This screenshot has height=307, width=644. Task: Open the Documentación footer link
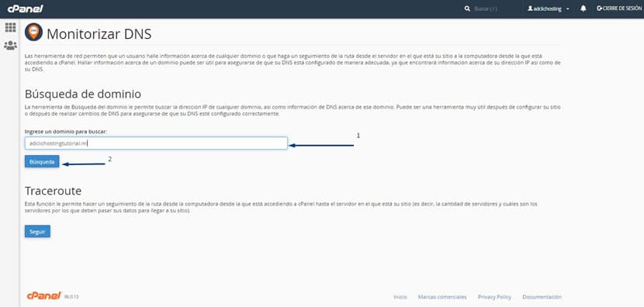click(542, 297)
